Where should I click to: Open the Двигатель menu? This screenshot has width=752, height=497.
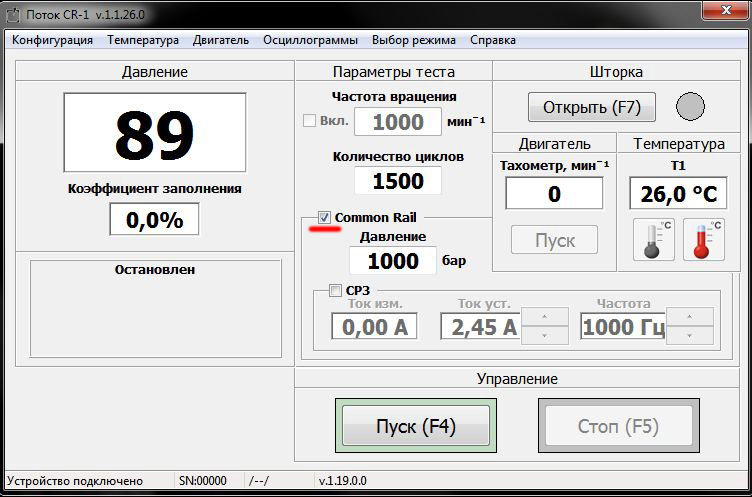221,40
